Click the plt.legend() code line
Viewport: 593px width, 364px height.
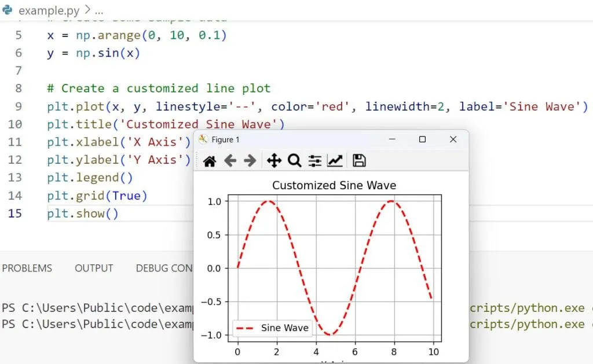pyautogui.click(x=90, y=178)
